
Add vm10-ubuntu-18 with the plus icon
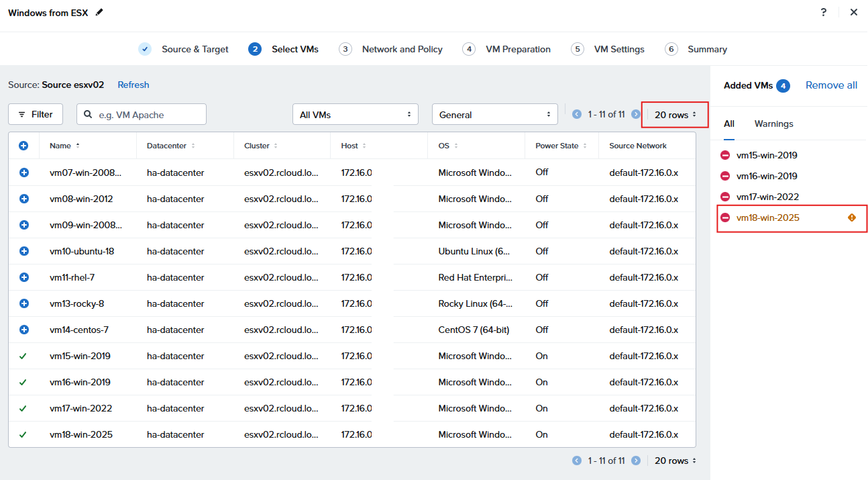pos(23,251)
